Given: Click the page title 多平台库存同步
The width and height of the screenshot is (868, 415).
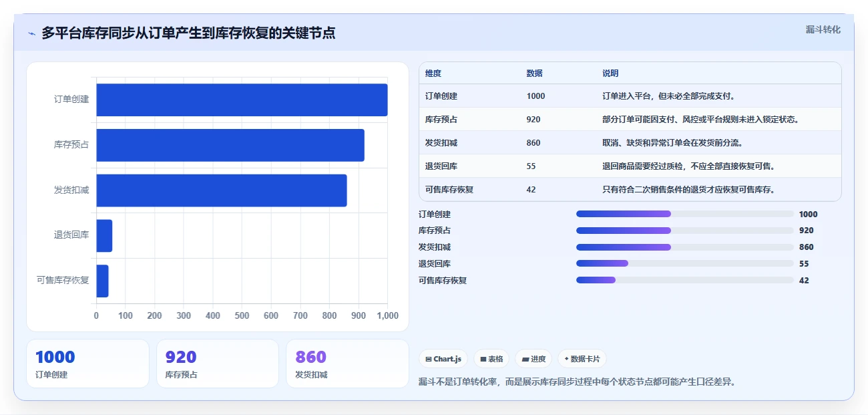Looking at the screenshot, I should point(188,33).
